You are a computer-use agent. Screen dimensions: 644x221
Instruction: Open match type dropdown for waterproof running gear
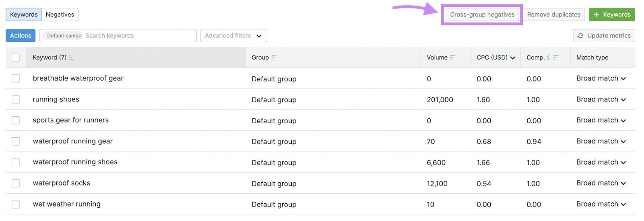pyautogui.click(x=601, y=141)
